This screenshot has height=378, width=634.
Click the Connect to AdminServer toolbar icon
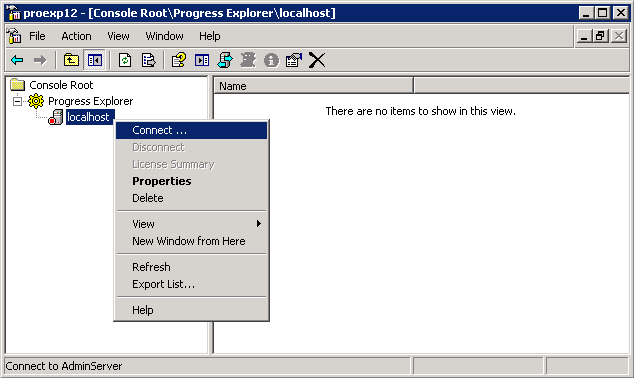[225, 61]
